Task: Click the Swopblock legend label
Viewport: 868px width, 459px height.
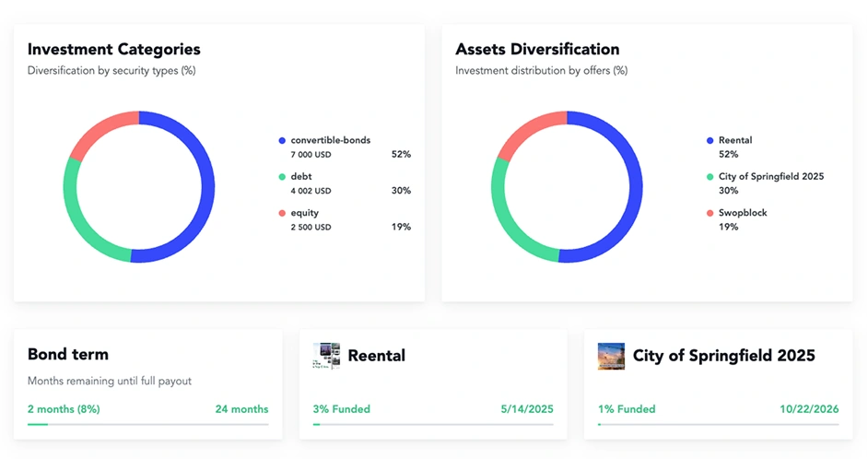Action: (x=743, y=213)
